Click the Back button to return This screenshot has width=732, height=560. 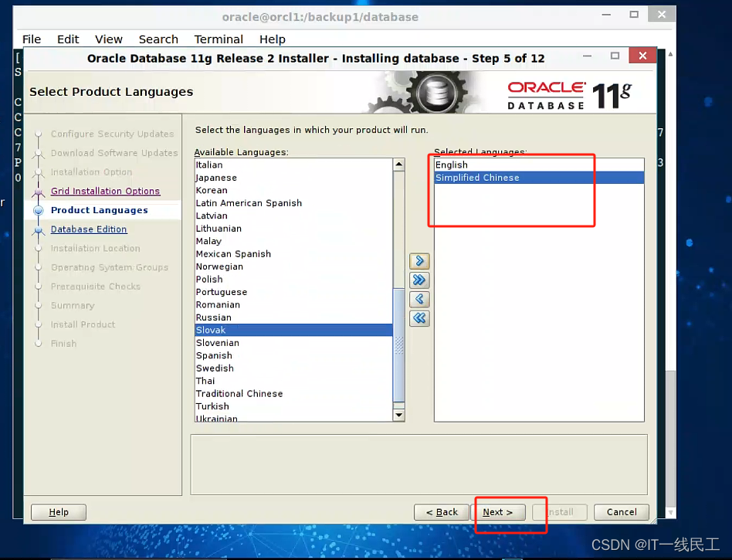point(442,511)
